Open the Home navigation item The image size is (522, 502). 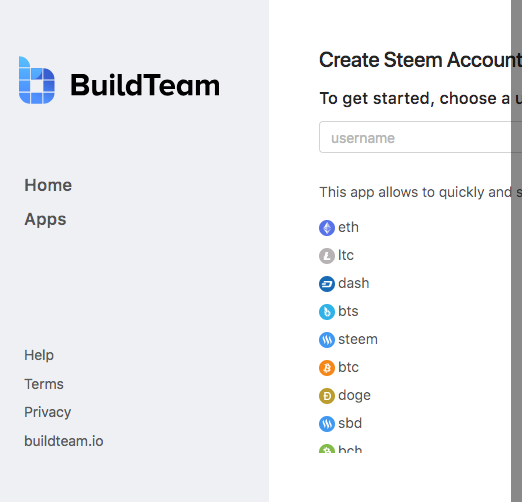(x=48, y=185)
